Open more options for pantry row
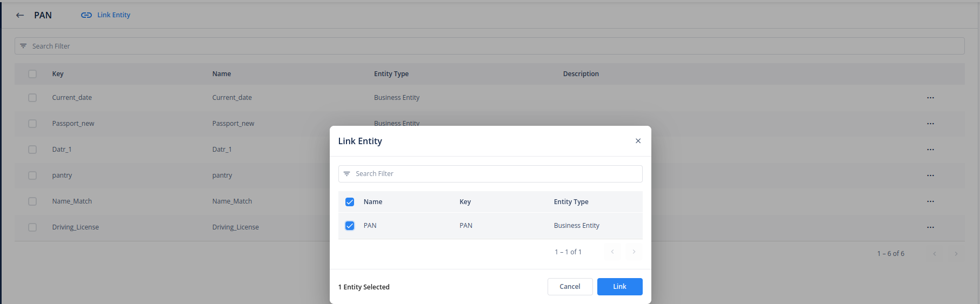Screen dimensions: 980x304 [930, 175]
